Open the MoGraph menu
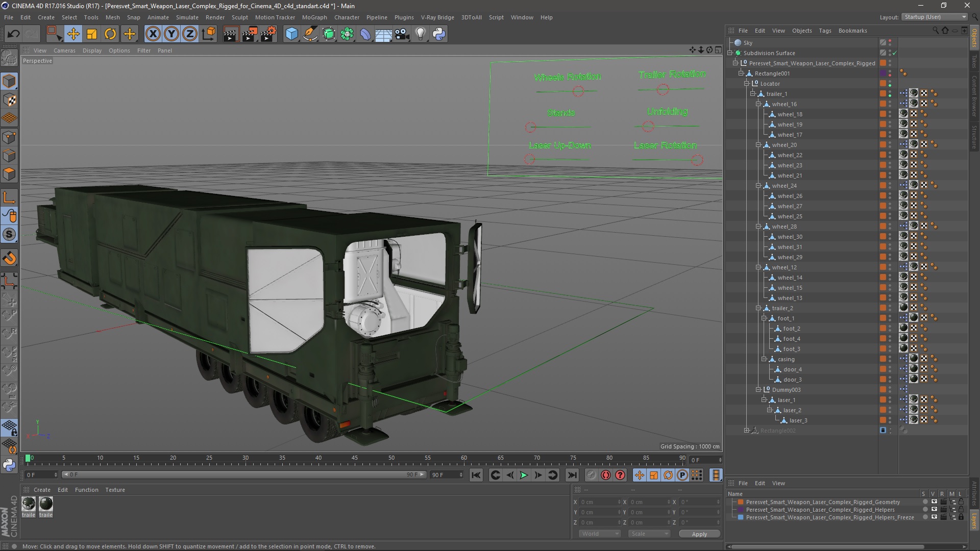The height and width of the screenshot is (551, 980). (314, 17)
